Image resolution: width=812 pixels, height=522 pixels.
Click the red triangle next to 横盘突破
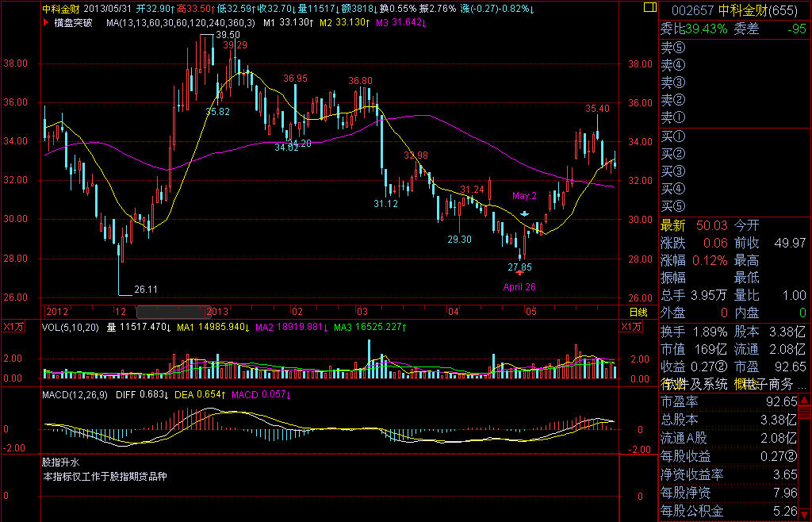(x=47, y=23)
